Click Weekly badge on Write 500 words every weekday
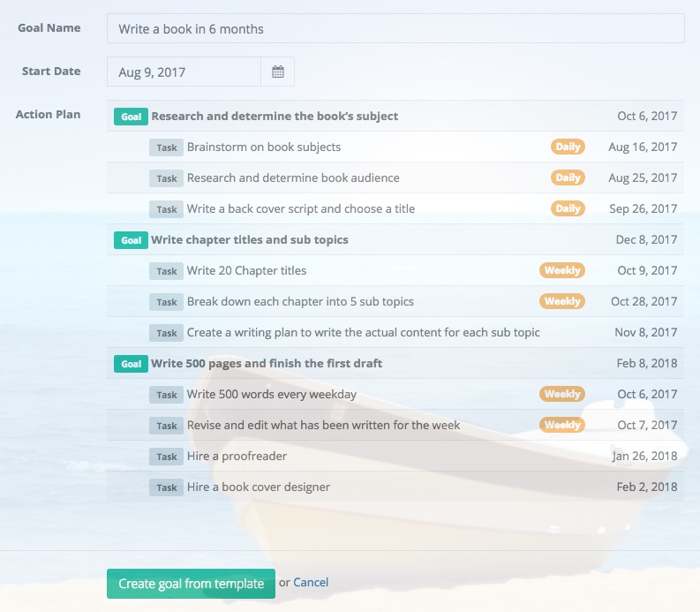The image size is (700, 612). (562, 394)
